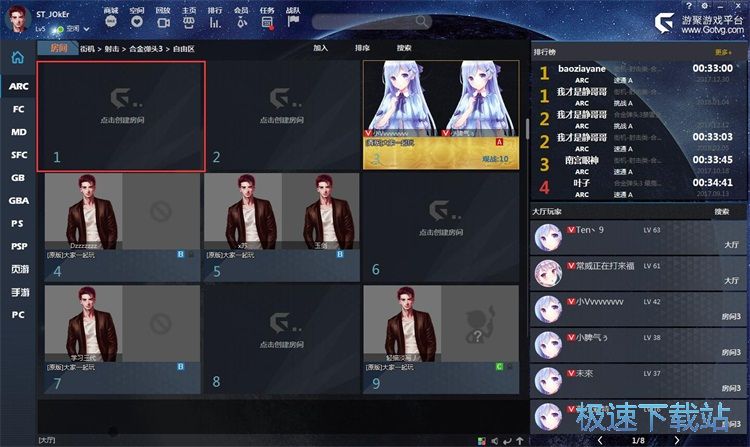Expand the 空闲 status dropdown

[x=87, y=29]
